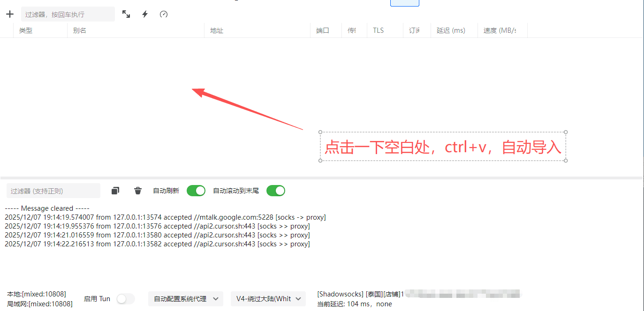Click the TLS column header
The height and width of the screenshot is (311, 644).
point(378,30)
